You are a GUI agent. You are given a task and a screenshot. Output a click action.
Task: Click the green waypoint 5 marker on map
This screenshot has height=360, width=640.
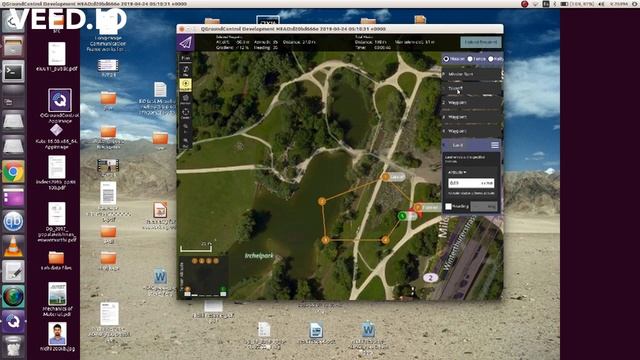402,216
